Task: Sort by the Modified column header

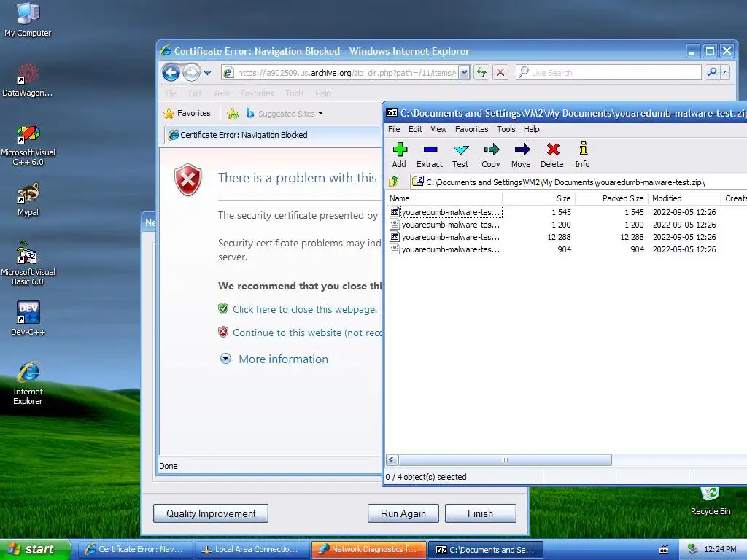Action: (684, 198)
